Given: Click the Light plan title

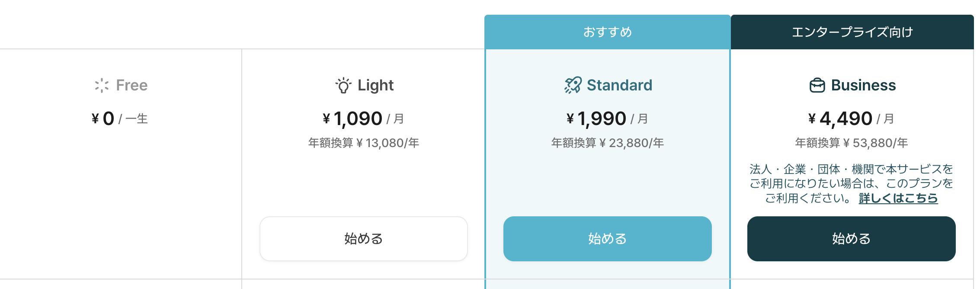Looking at the screenshot, I should coord(375,86).
